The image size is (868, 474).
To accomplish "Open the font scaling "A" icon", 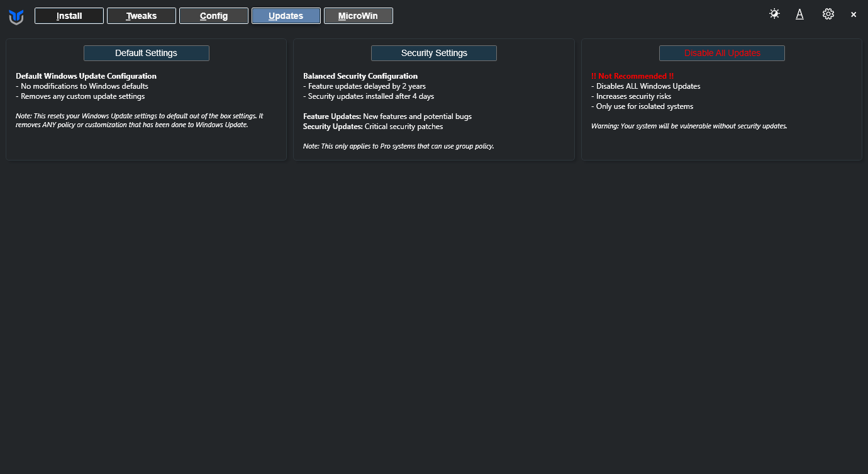I will (799, 14).
